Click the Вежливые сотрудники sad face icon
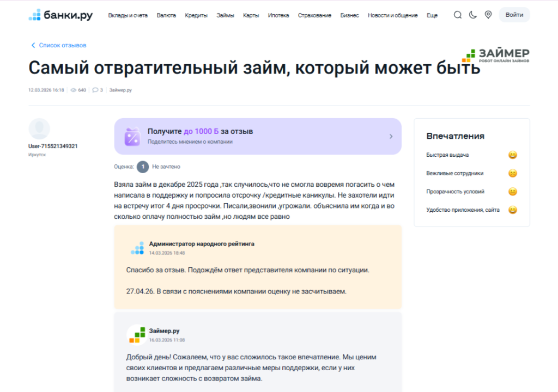The width and height of the screenshot is (558, 392). (x=512, y=173)
